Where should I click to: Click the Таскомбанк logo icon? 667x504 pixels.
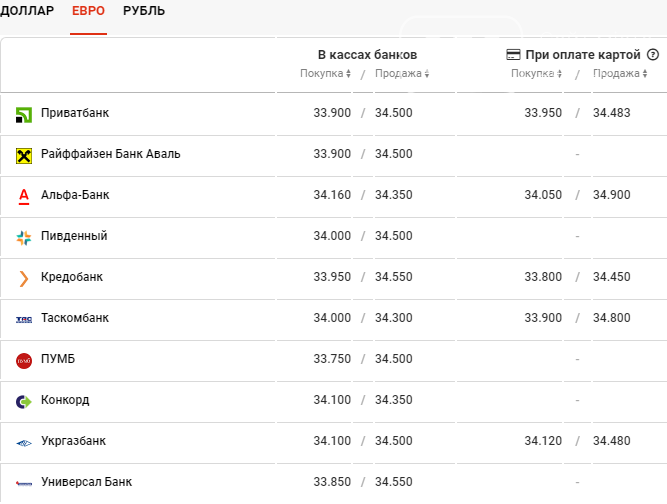[24, 319]
